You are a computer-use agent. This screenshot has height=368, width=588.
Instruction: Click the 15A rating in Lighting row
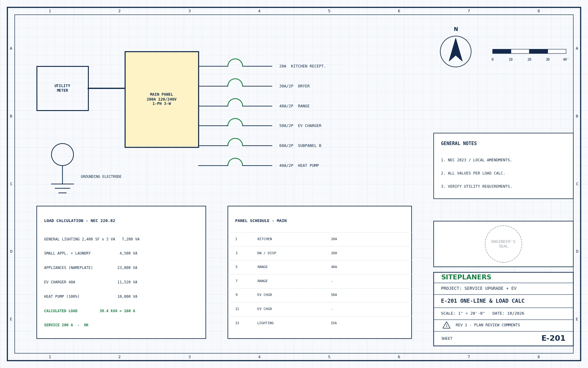click(x=334, y=323)
